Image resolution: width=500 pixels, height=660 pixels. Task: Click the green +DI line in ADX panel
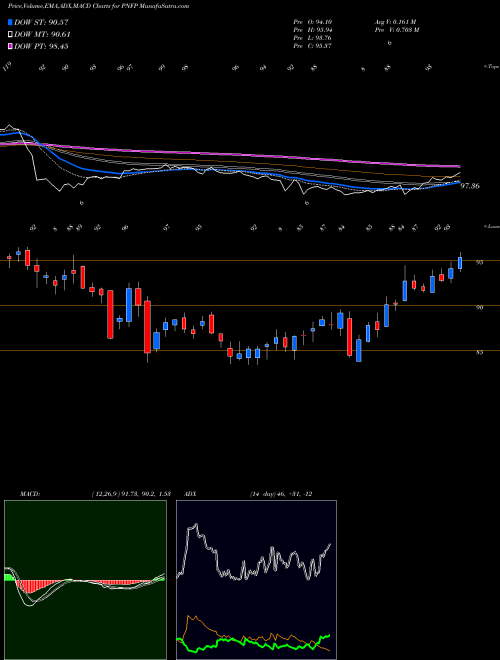pos(253,642)
